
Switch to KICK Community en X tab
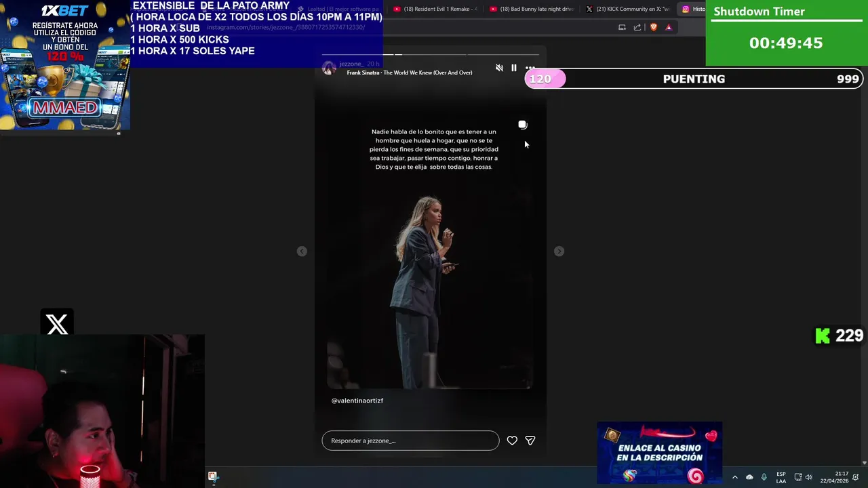click(628, 9)
